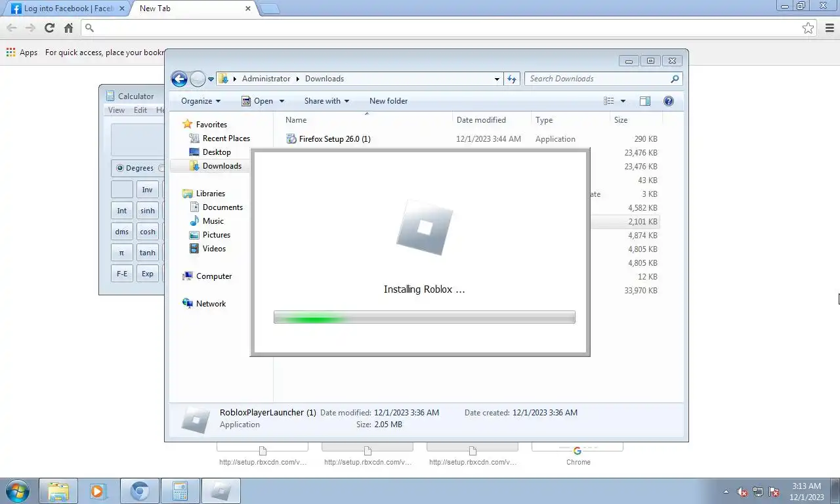Click the Roblox installer taskbar icon

(221, 491)
